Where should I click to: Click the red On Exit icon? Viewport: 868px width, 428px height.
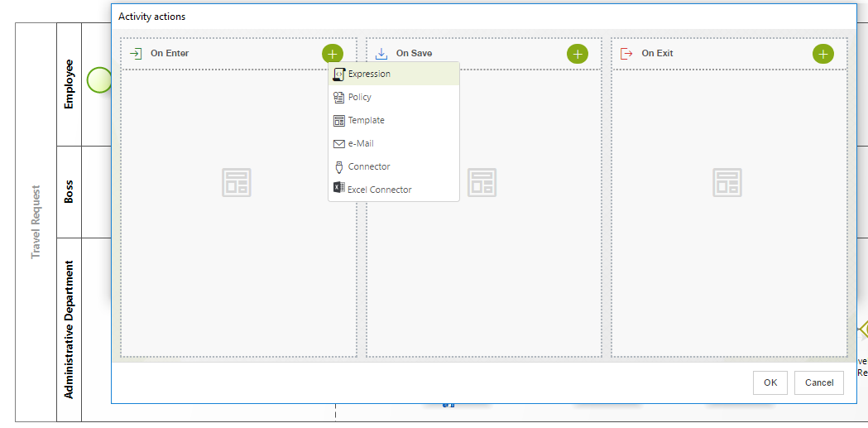click(x=626, y=54)
